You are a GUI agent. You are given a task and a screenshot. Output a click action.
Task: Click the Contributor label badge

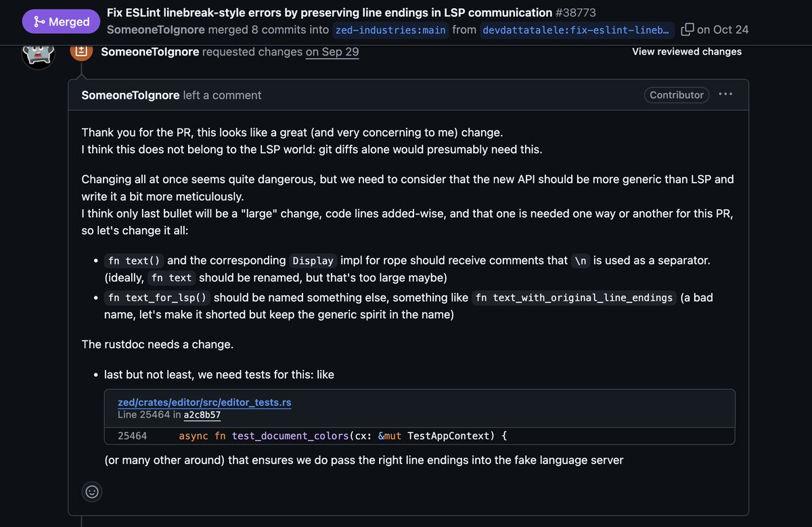(x=677, y=95)
